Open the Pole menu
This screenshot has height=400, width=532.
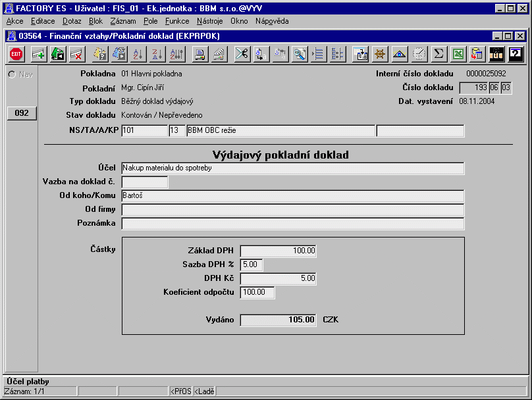(151, 21)
